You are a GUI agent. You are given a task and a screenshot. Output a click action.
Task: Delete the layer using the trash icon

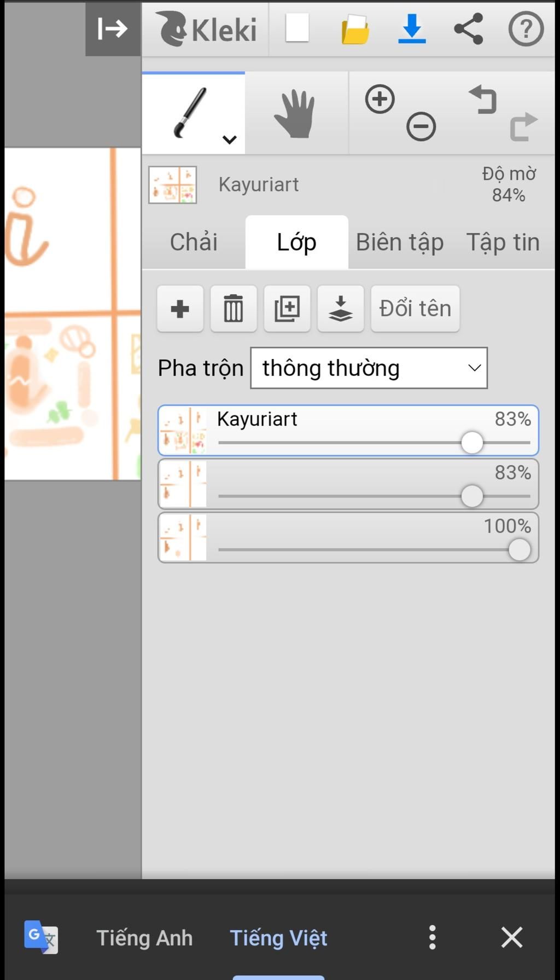coord(234,309)
